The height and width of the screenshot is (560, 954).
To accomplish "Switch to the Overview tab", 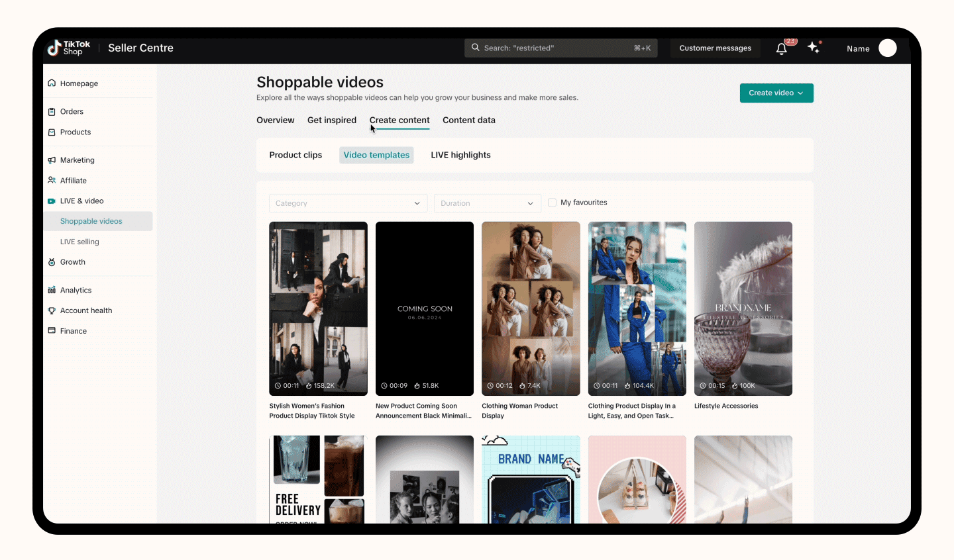I will point(276,120).
